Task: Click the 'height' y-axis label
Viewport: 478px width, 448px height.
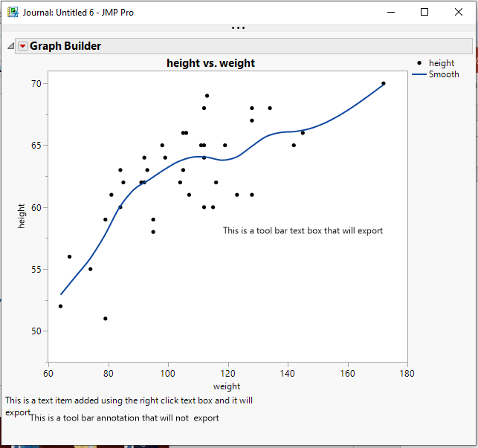Action: pos(21,216)
